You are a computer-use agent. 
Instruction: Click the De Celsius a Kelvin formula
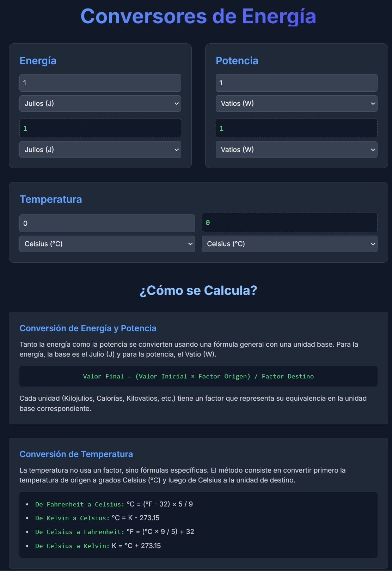(98, 546)
